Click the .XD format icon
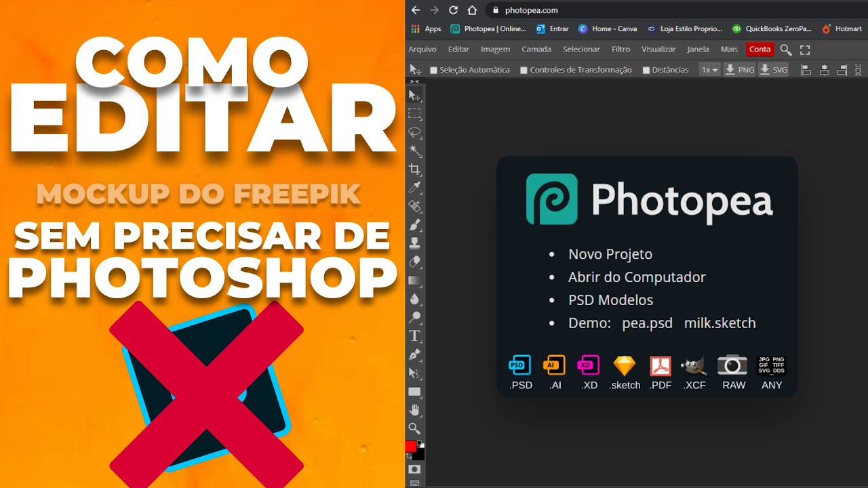Image resolution: width=868 pixels, height=488 pixels. (x=589, y=366)
